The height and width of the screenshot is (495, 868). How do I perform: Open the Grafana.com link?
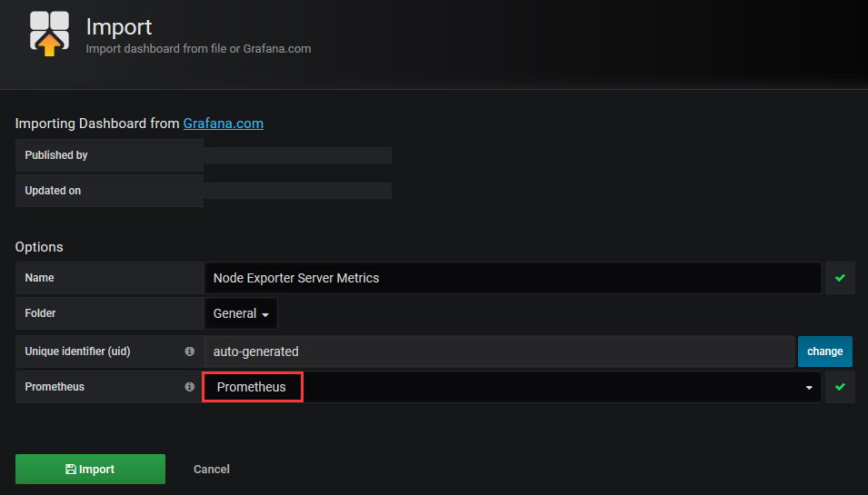click(223, 124)
